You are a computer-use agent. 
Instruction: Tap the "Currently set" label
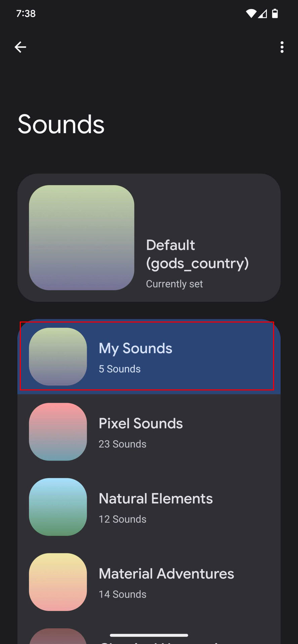pyautogui.click(x=174, y=284)
